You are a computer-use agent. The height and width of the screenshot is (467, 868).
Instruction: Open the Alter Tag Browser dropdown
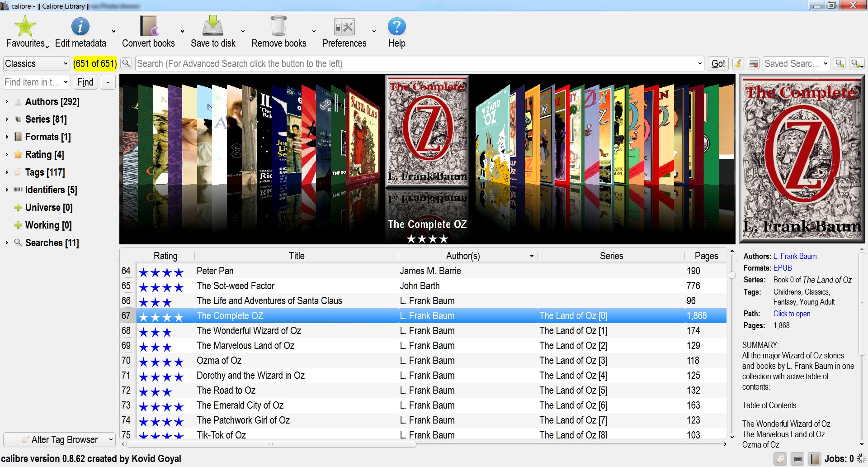(60, 439)
